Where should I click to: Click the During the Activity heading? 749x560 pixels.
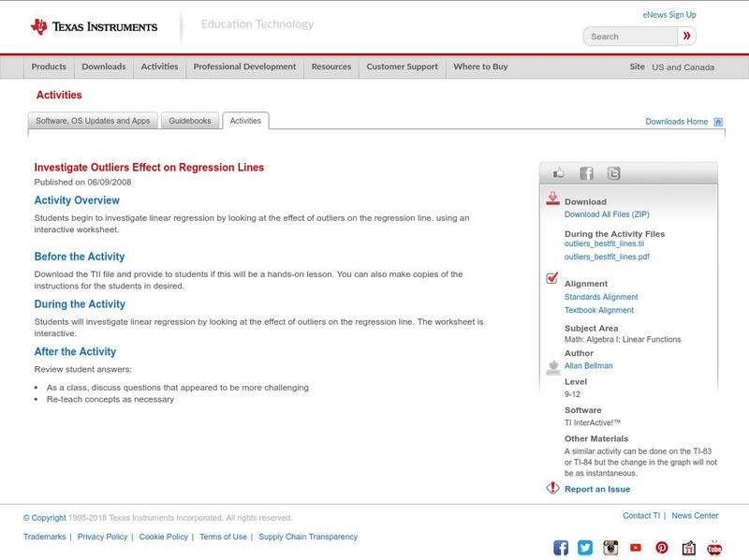tap(80, 304)
